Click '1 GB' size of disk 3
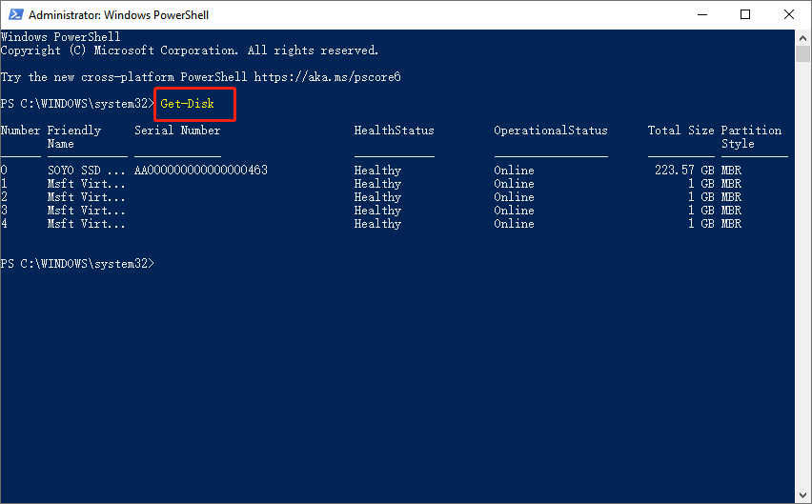The image size is (812, 504). coord(701,211)
